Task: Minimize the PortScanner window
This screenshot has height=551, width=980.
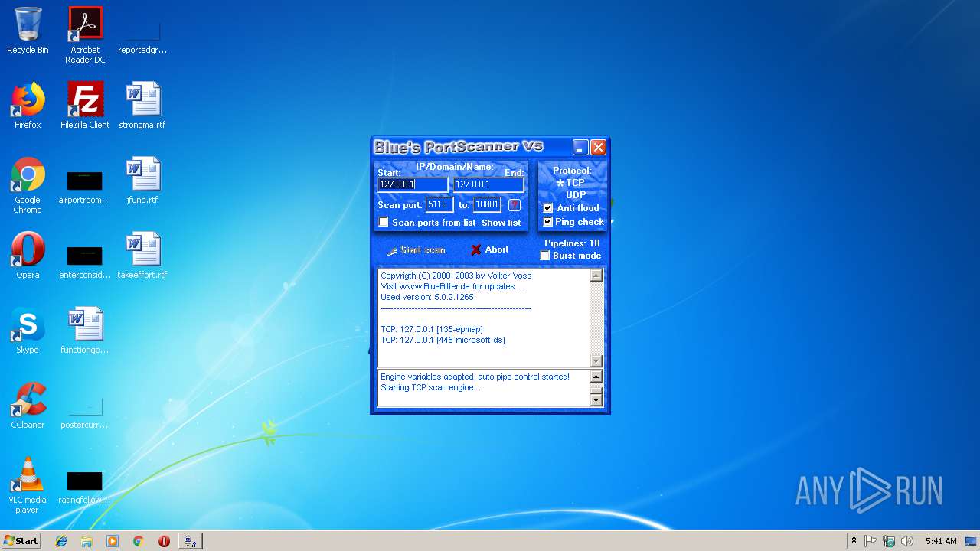Action: pos(580,148)
